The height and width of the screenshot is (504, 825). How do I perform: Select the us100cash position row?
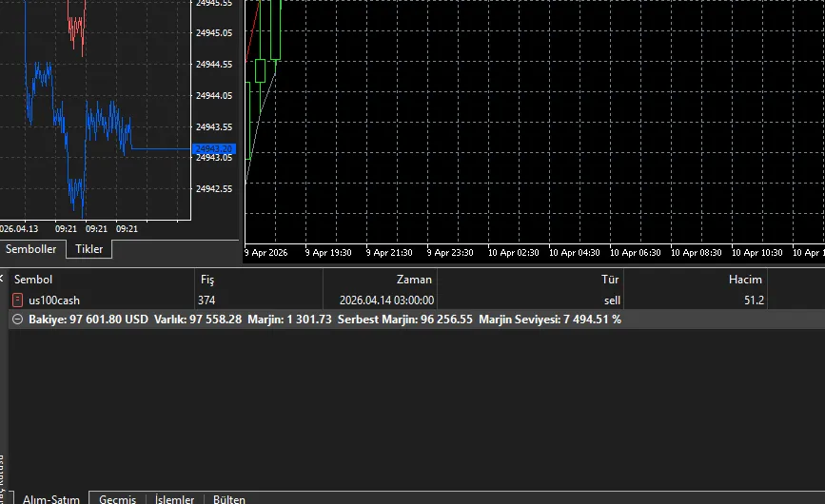[x=417, y=300]
